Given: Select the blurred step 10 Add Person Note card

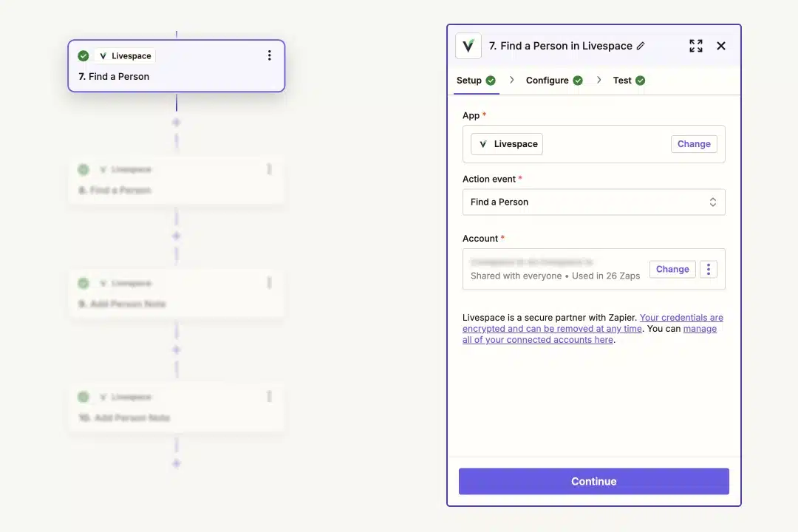Looking at the screenshot, I should click(176, 407).
